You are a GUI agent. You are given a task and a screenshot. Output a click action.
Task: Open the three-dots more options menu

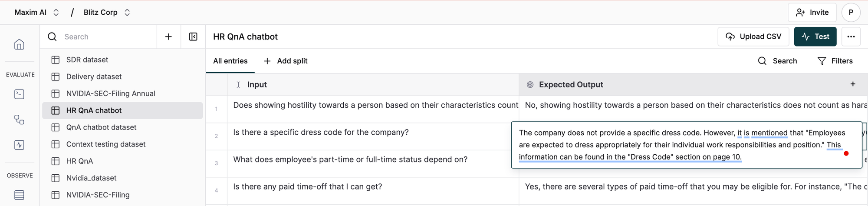pyautogui.click(x=851, y=37)
